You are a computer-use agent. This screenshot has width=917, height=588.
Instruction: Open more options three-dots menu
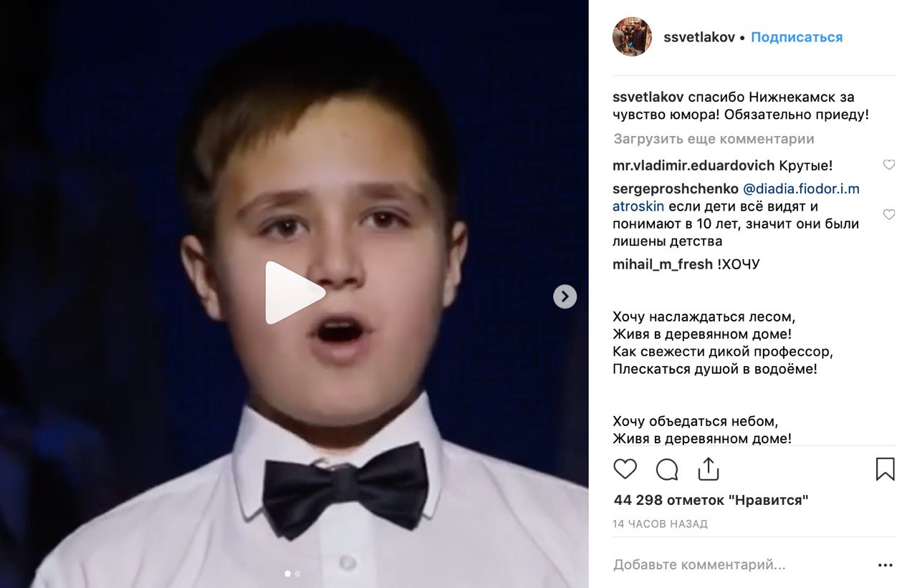885,565
